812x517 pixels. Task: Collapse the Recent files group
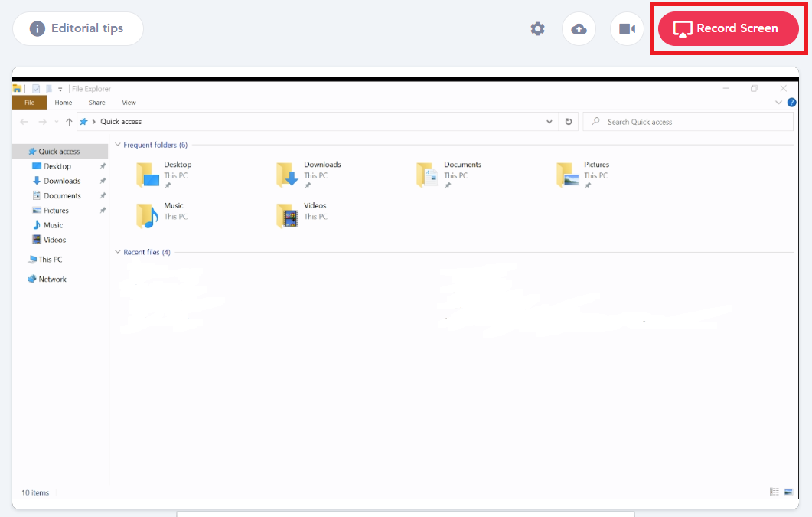pyautogui.click(x=118, y=252)
